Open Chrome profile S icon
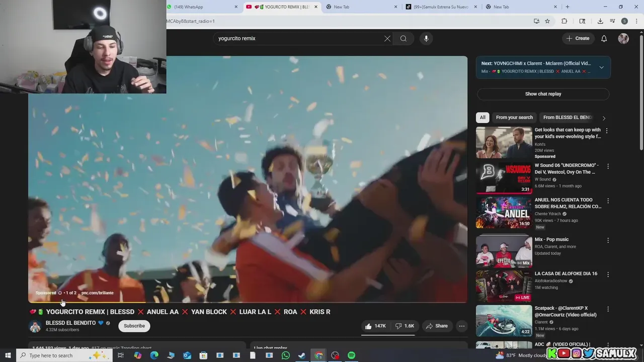This screenshot has width=644, height=362. (x=624, y=21)
